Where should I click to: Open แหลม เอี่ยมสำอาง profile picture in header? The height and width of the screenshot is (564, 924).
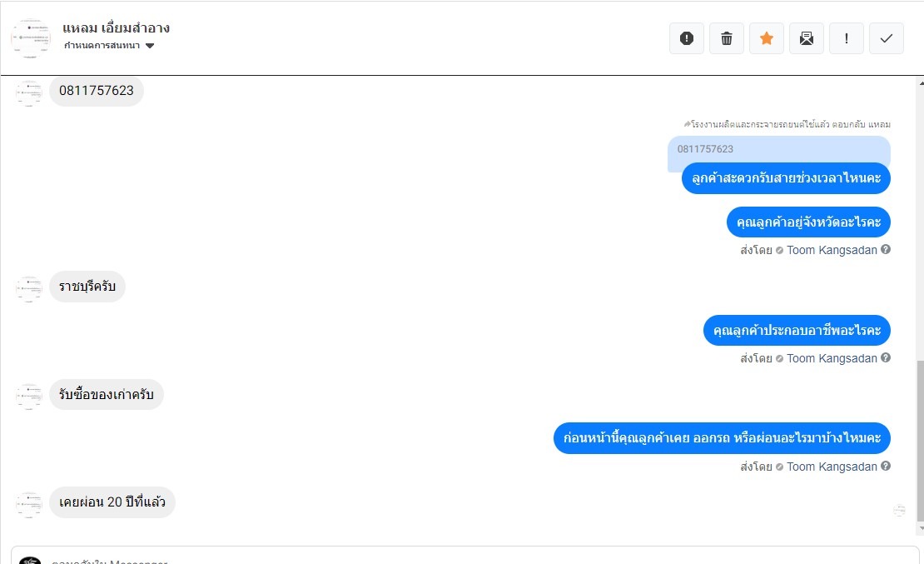[x=31, y=38]
